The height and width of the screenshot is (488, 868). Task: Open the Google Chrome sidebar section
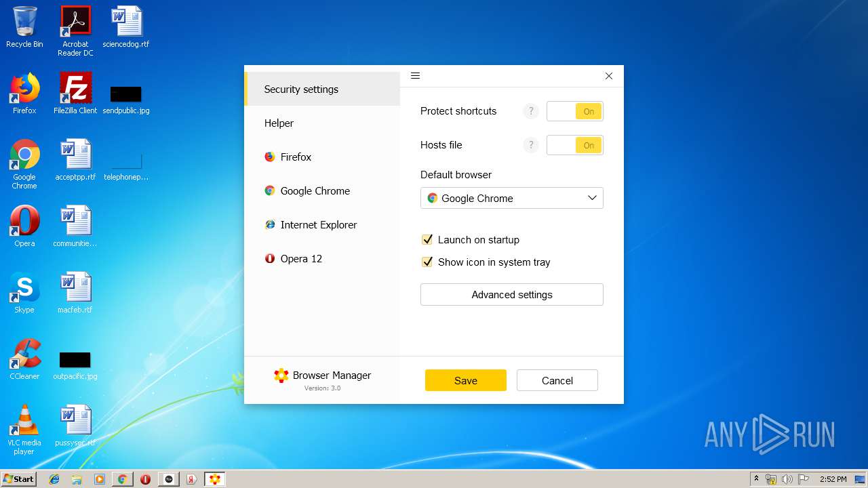point(322,190)
